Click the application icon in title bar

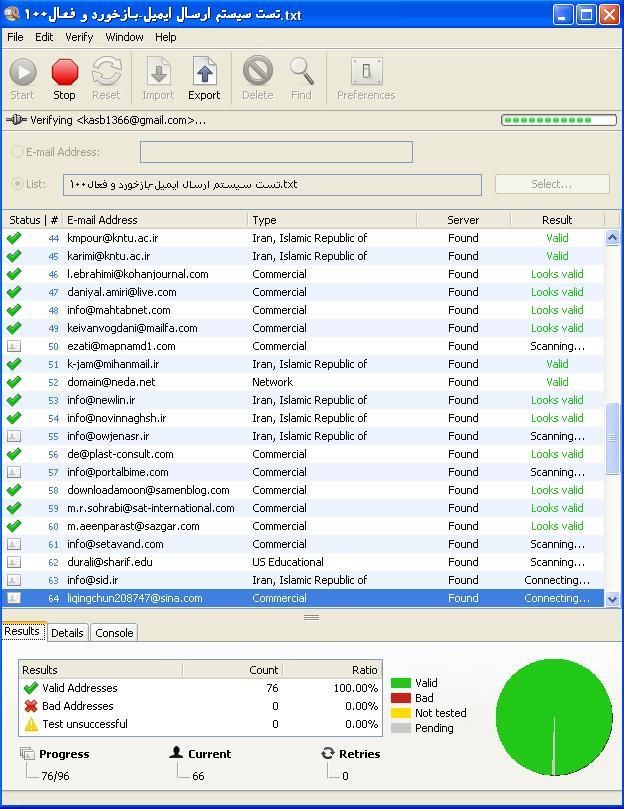pyautogui.click(x=12, y=13)
